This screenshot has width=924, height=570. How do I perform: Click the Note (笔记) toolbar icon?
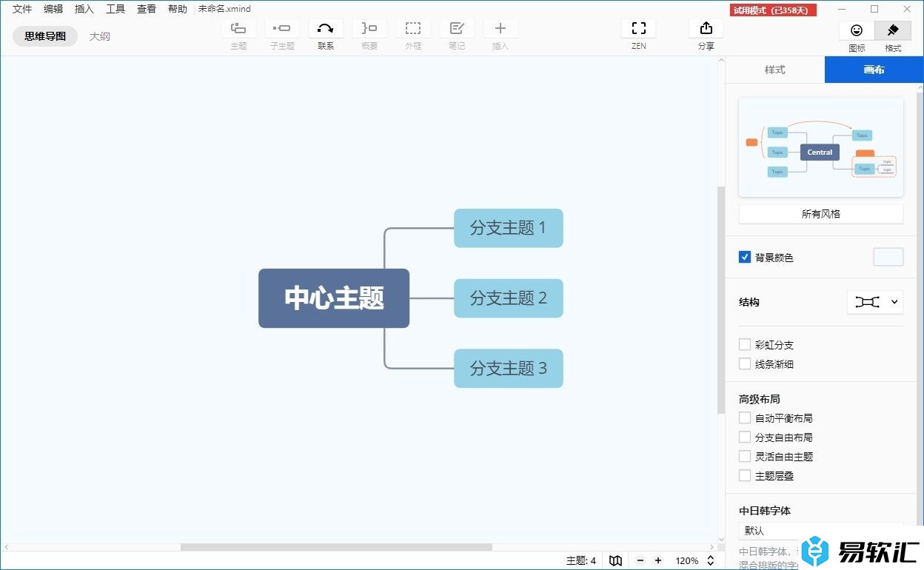(457, 29)
